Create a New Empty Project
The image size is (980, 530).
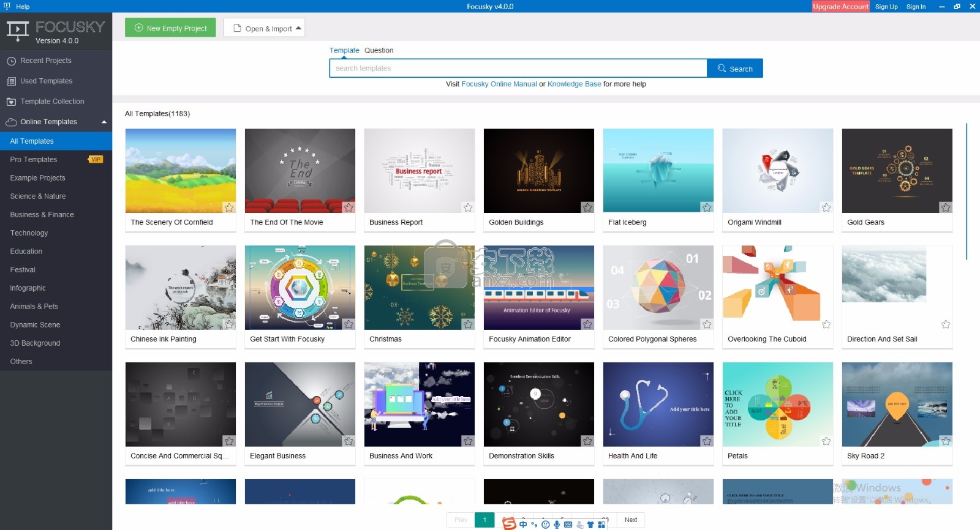(x=170, y=28)
